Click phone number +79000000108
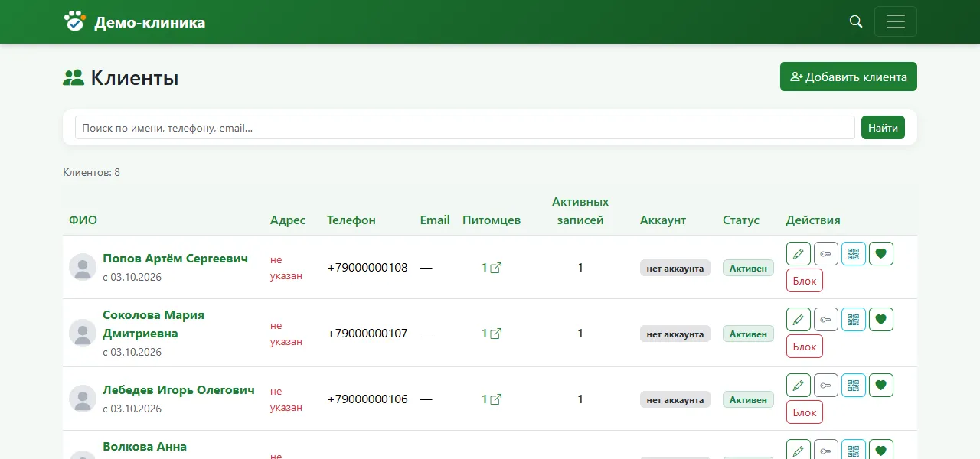Image resolution: width=980 pixels, height=459 pixels. [367, 268]
